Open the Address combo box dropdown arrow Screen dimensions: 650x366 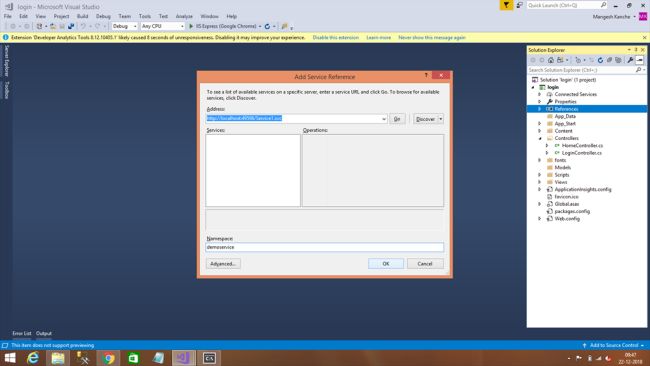(383, 119)
